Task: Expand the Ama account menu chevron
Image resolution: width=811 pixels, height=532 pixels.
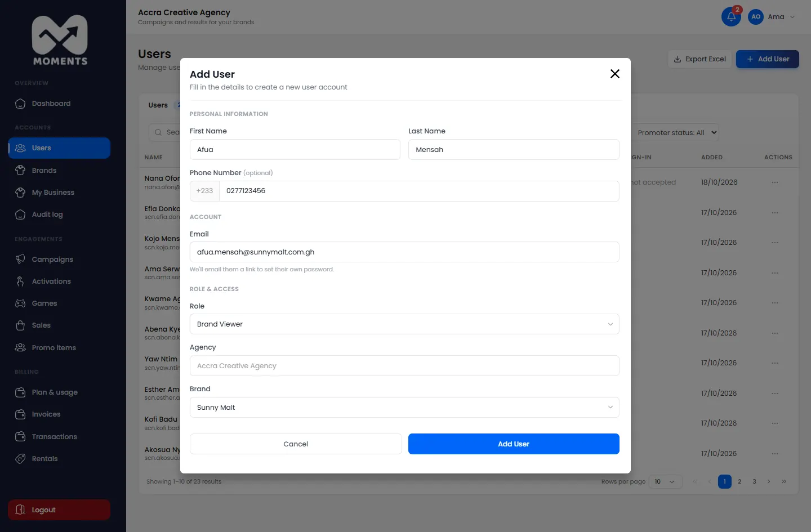Action: coord(792,17)
